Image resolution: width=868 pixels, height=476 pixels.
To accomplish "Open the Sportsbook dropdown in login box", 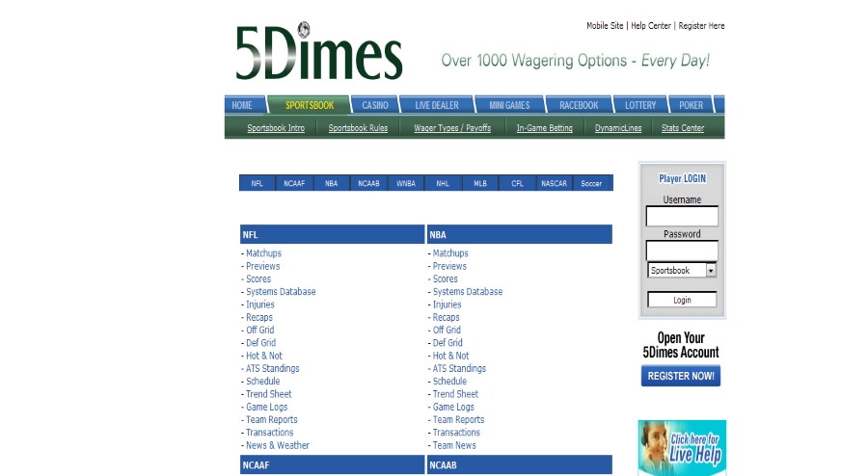I will 682,271.
